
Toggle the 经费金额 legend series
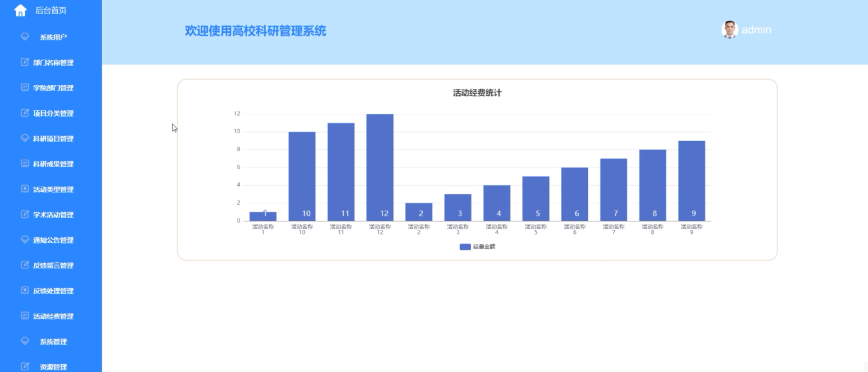coord(484,247)
